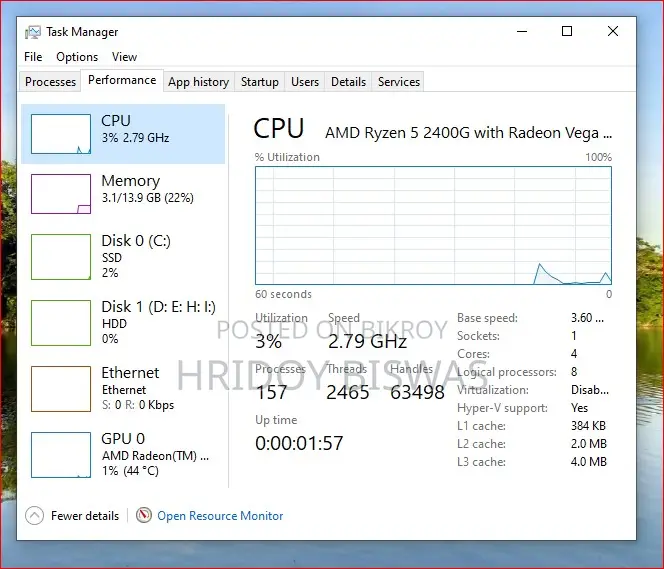Switch to the Processes tab
Viewport: 664px width, 569px height.
(50, 82)
